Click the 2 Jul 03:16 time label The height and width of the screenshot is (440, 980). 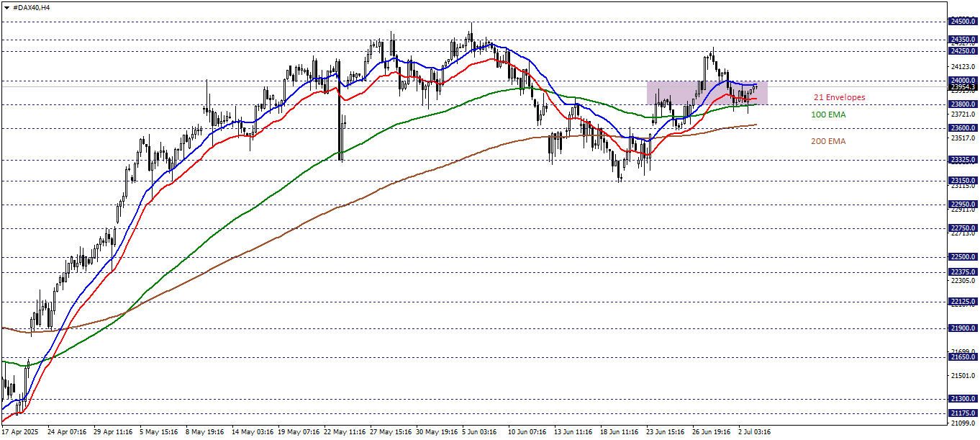(755, 432)
